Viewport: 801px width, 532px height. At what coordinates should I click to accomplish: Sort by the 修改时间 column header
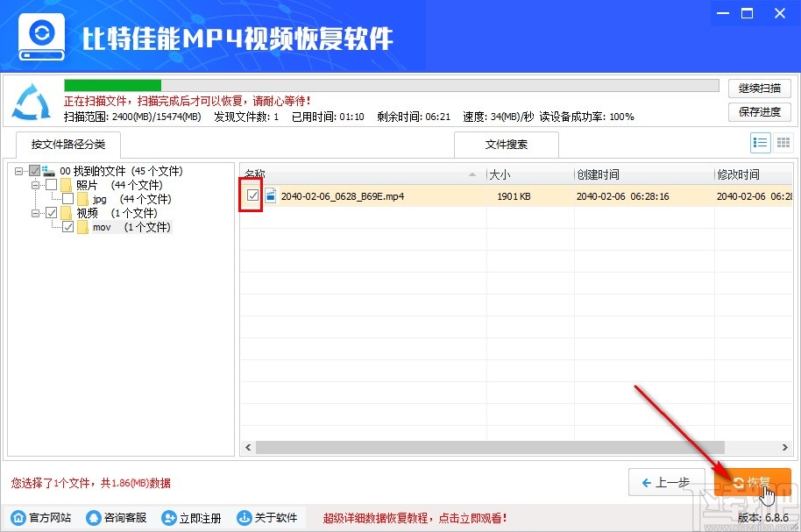[754, 174]
